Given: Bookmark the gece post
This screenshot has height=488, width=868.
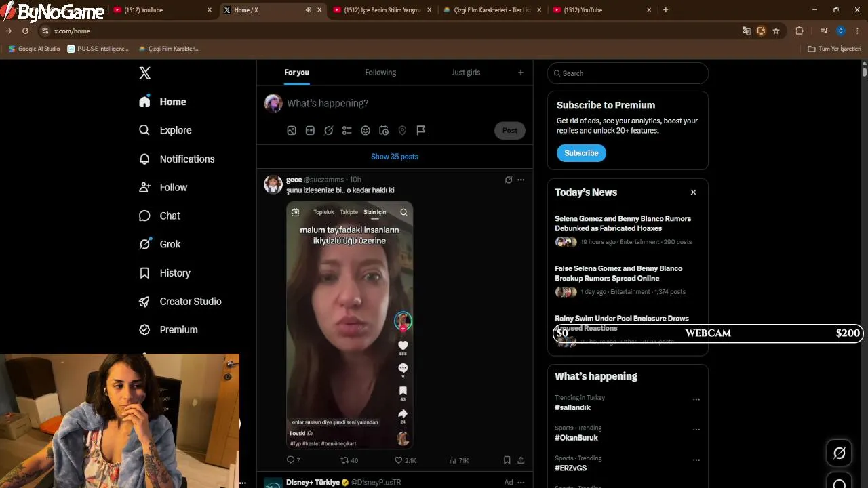Looking at the screenshot, I should (x=507, y=460).
